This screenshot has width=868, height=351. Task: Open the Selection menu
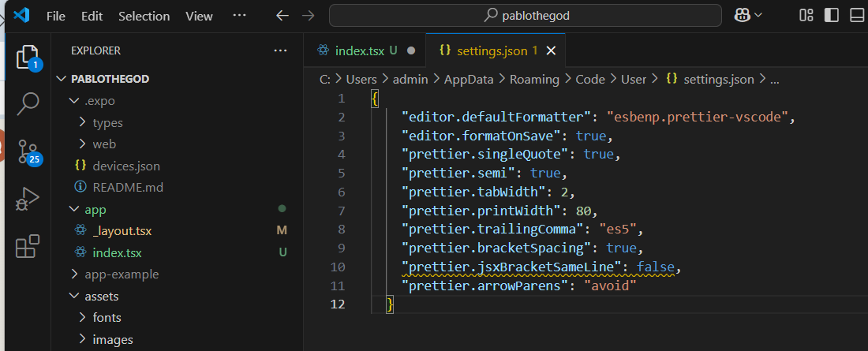(x=144, y=16)
